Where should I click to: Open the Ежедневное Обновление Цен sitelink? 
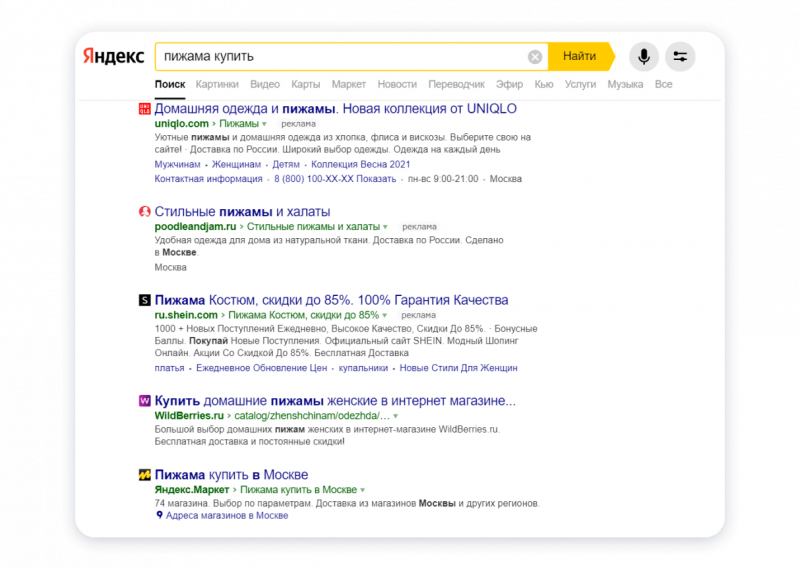tap(262, 368)
